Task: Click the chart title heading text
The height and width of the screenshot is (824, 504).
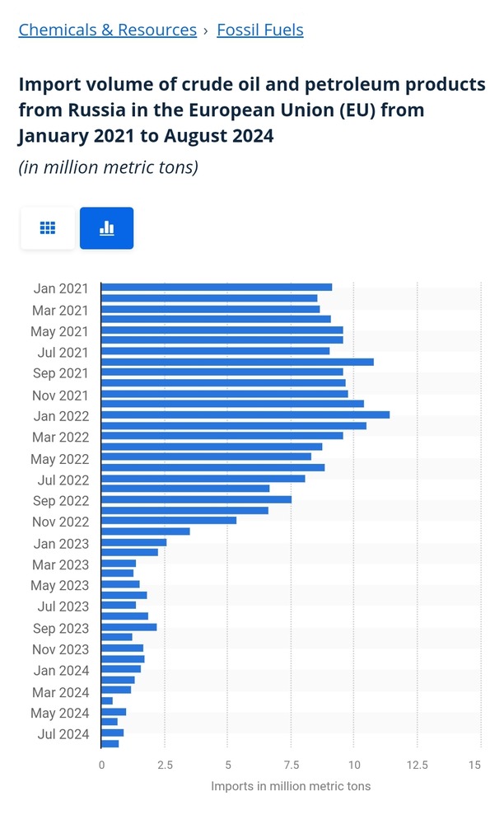Action: click(x=251, y=110)
